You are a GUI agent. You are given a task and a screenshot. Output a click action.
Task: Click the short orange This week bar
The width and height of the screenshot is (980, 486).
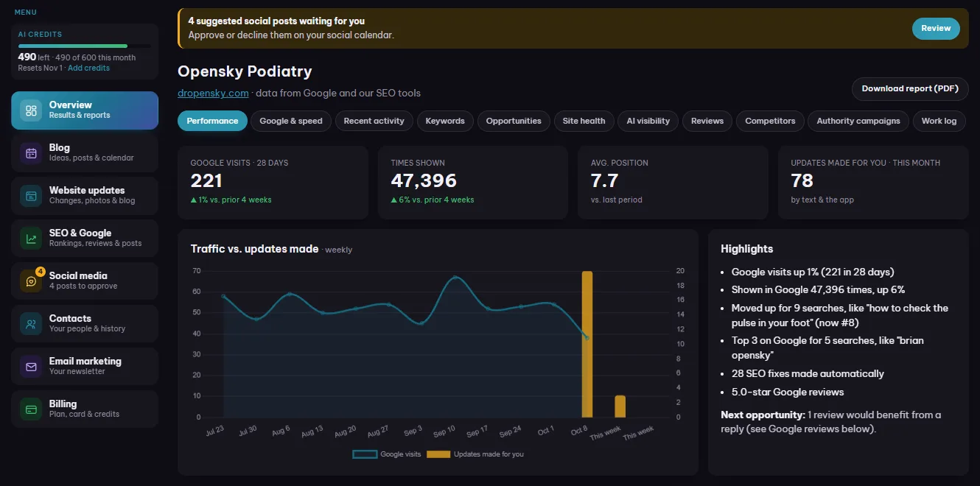tap(620, 406)
